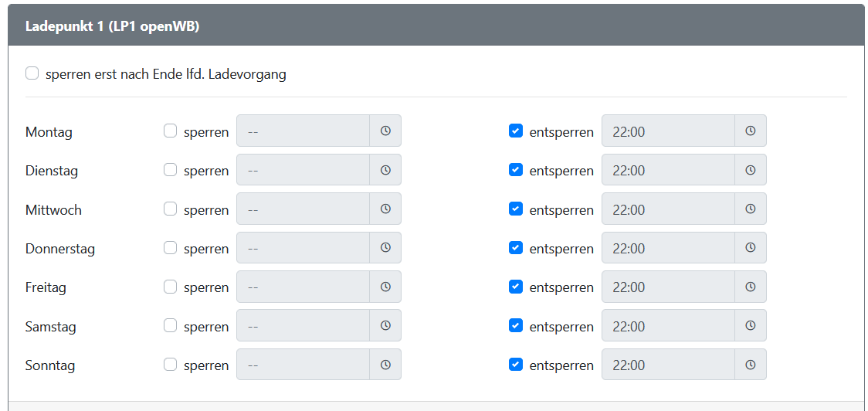Click the Freitag entsperren time field
Screen dimensions: 868x411
click(668, 287)
